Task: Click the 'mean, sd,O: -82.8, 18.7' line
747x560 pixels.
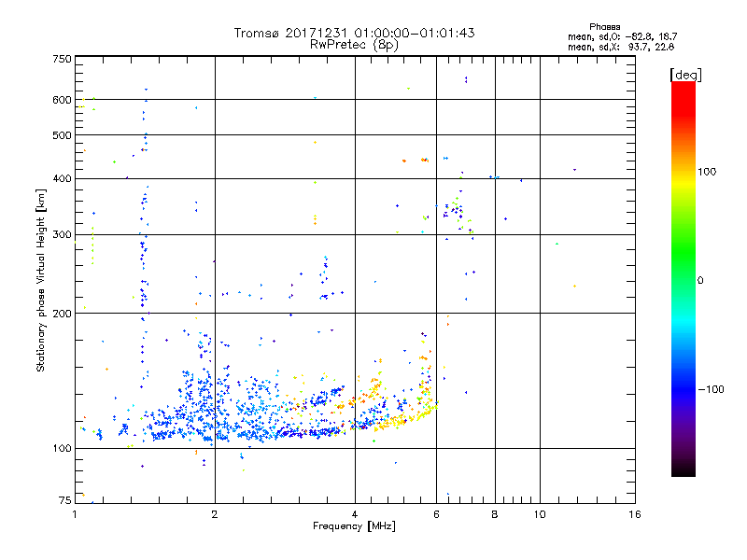Action: 622,36
